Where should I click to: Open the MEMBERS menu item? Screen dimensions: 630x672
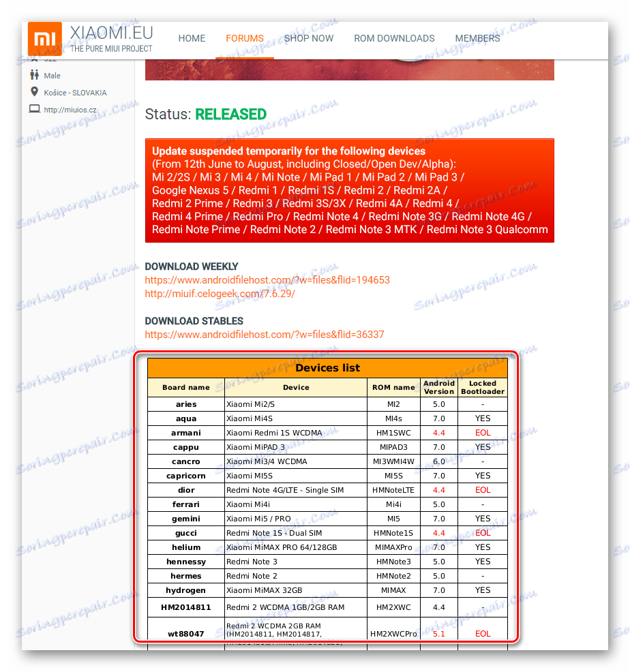click(x=478, y=39)
